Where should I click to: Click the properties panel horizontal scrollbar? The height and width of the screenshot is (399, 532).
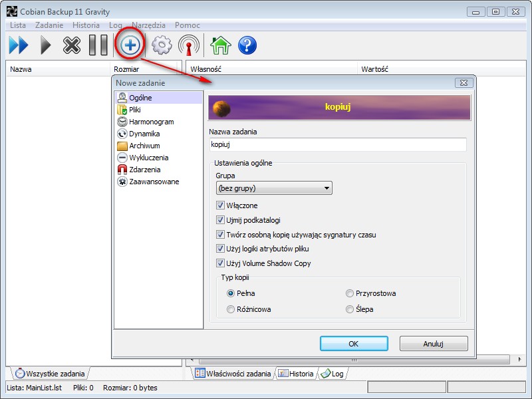point(354,360)
